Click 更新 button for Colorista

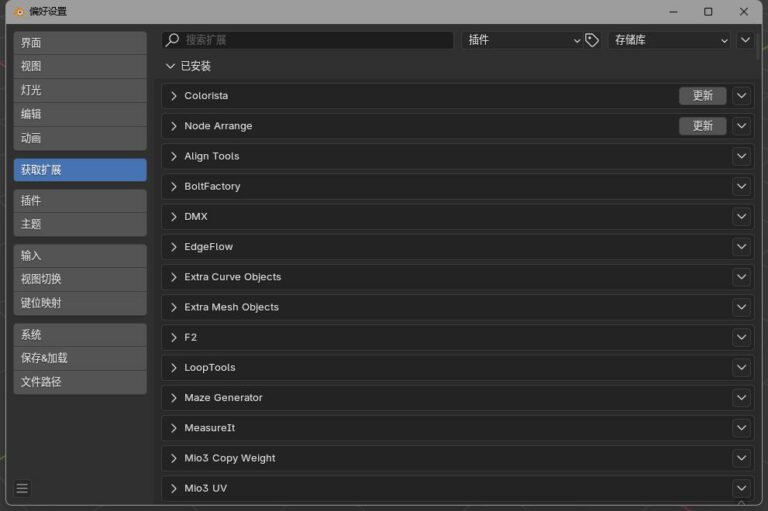point(702,96)
